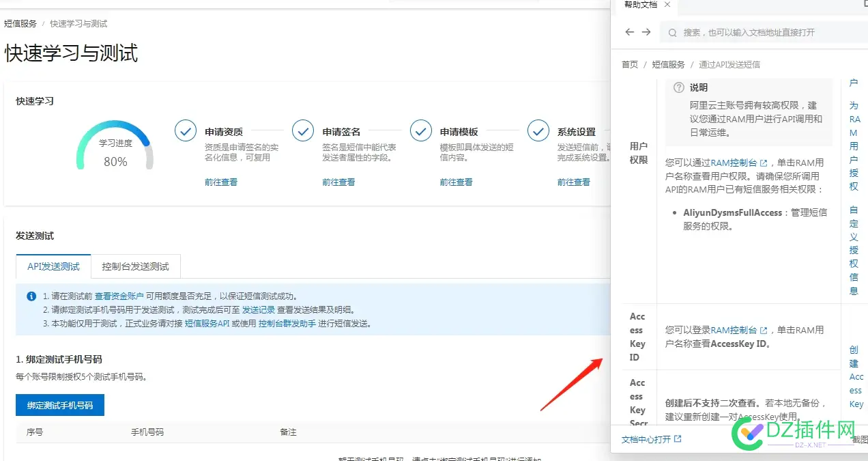
Task: Click the 申请资质 checkmark circle icon
Action: [186, 130]
